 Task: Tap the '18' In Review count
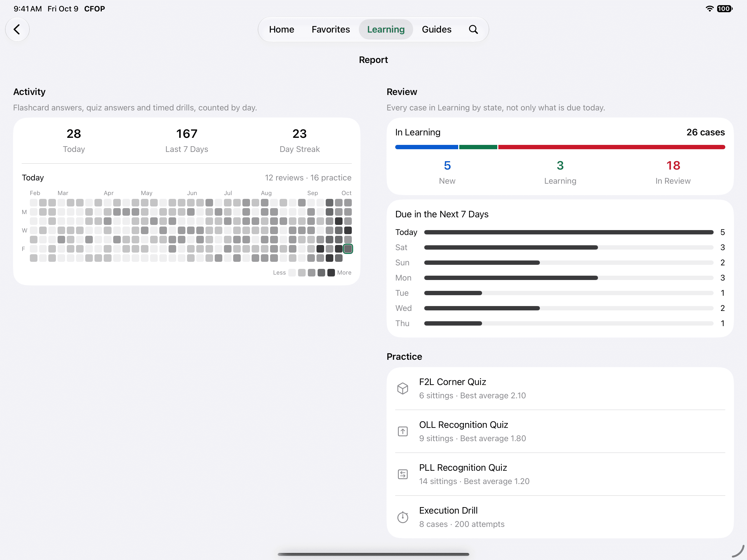(673, 166)
